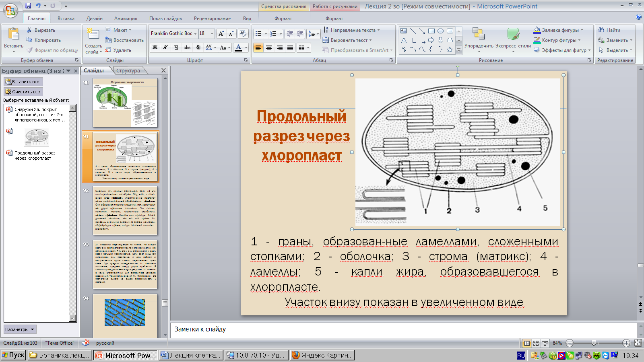This screenshot has width=644, height=362.
Task: Click the zoom slider handle
Action: click(594, 343)
